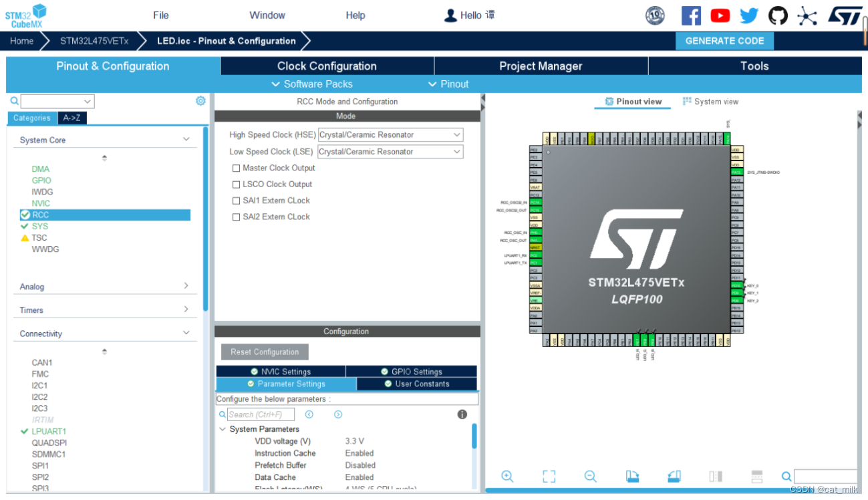This screenshot has width=868, height=500.
Task: Show parameter info icon
Action: coord(462,414)
